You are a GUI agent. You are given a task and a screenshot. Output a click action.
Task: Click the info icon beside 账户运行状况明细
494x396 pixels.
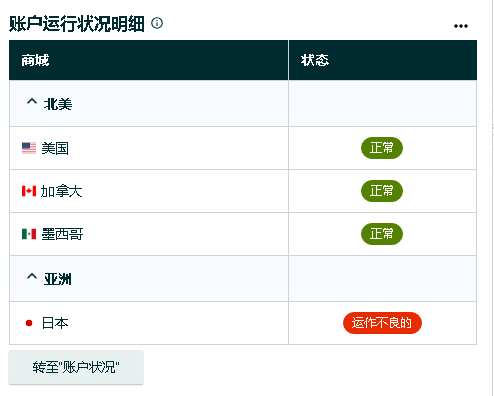pyautogui.click(x=157, y=23)
